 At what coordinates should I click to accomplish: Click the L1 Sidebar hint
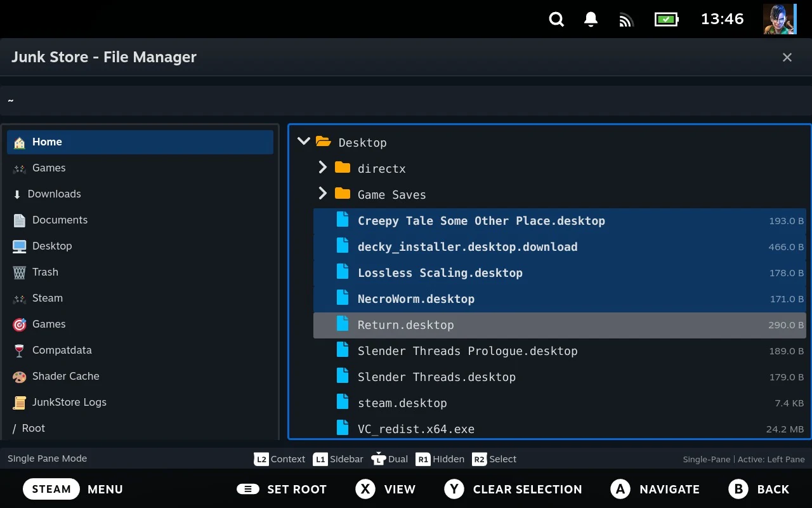[x=338, y=459]
